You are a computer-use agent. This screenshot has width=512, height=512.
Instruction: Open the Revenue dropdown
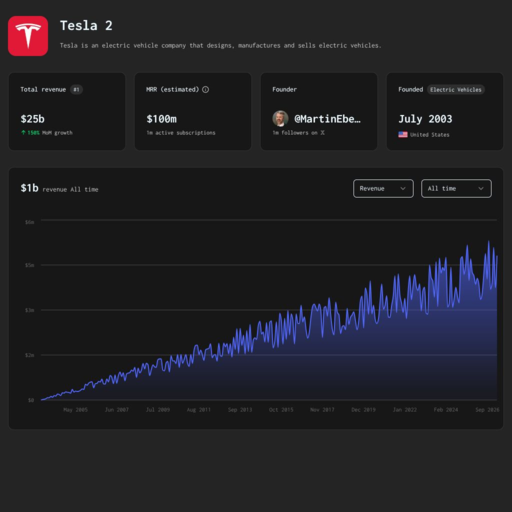383,189
